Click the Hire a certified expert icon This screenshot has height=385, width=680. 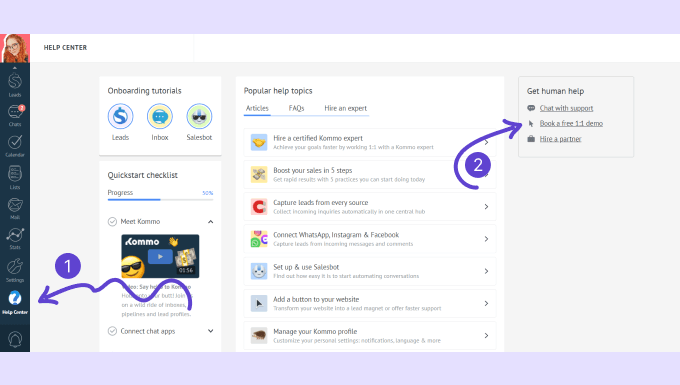click(259, 142)
